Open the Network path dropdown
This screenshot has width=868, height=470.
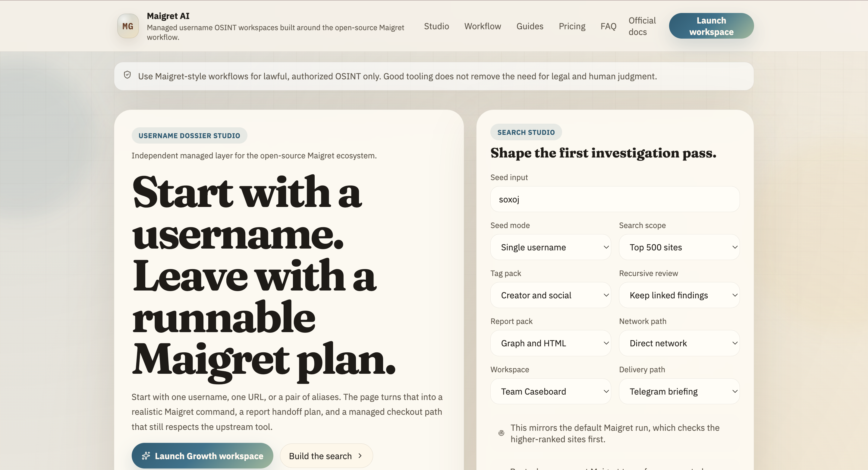(x=679, y=343)
